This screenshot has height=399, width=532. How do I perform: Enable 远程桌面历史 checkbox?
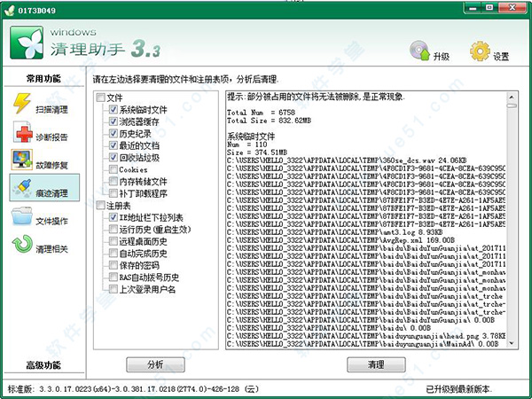(113, 241)
